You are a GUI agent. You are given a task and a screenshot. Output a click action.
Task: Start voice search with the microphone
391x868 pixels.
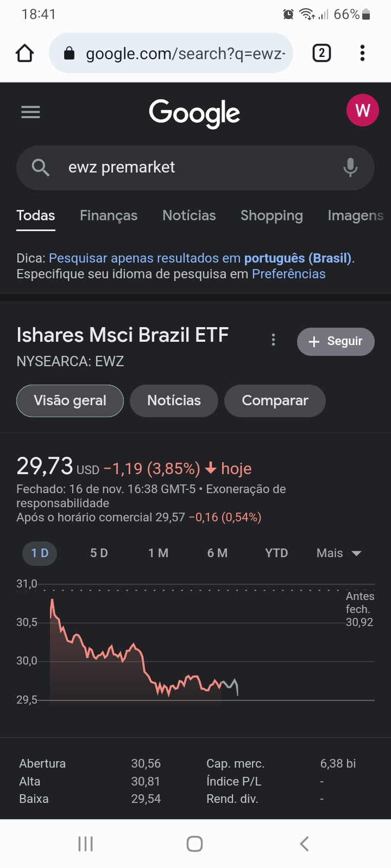point(350,168)
